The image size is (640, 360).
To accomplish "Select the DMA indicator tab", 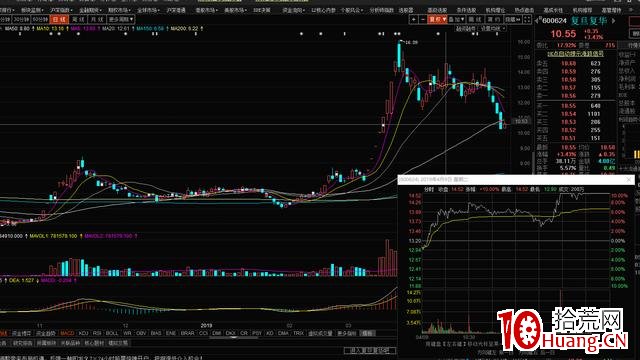I will tap(283, 333).
